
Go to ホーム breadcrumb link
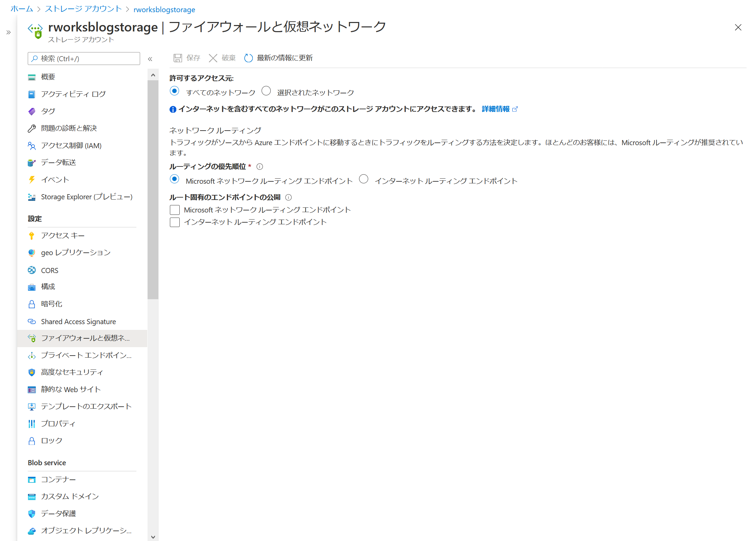[22, 9]
